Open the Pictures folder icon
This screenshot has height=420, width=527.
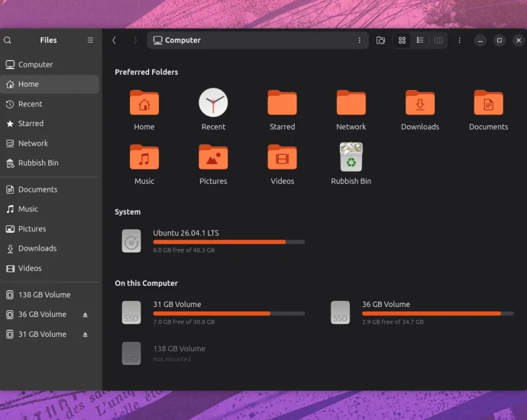213,157
